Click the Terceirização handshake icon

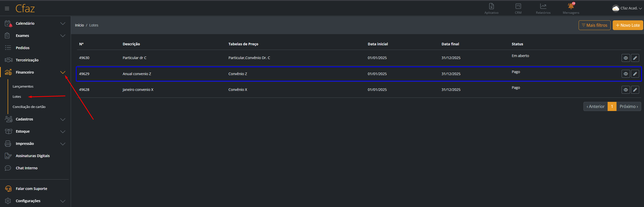(x=8, y=60)
